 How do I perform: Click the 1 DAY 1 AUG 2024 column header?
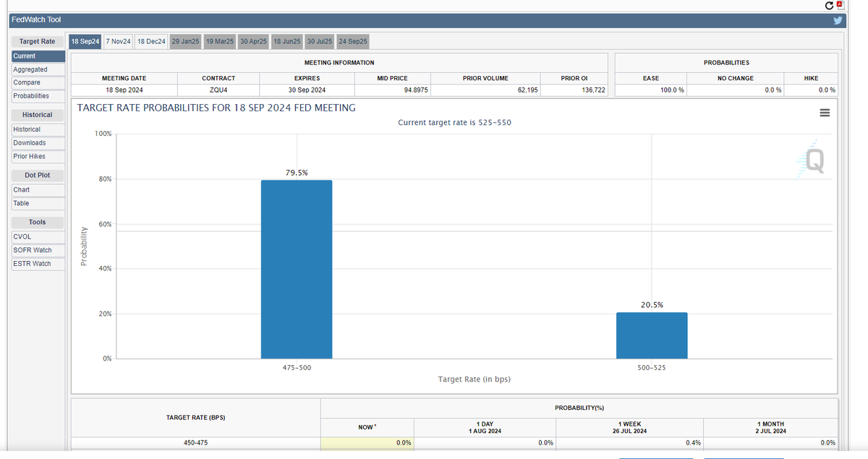[485, 426]
